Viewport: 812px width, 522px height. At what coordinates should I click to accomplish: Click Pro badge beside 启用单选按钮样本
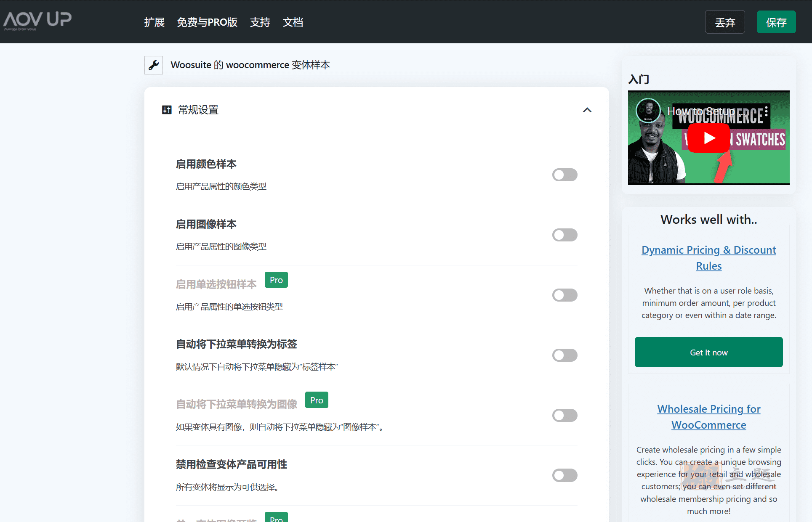tap(276, 280)
